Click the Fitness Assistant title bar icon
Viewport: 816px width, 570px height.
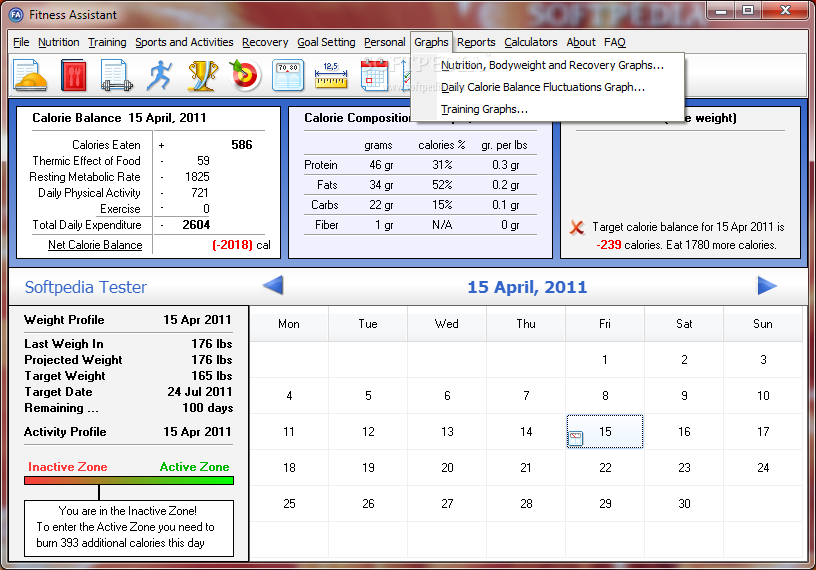pos(16,15)
